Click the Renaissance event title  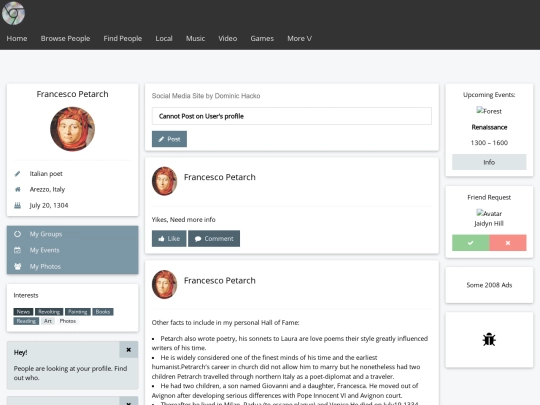pos(489,127)
